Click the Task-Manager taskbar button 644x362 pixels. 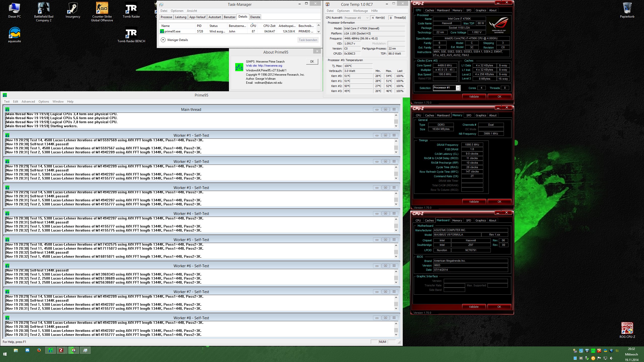pyautogui.click(x=85, y=350)
